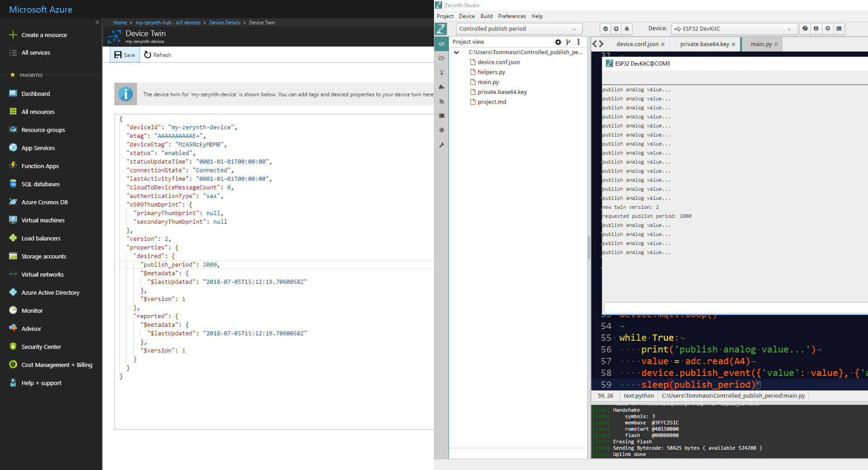Viewport: 868px width, 470px height.
Task: Click the Zerynth Z logo icon
Action: point(441,29)
